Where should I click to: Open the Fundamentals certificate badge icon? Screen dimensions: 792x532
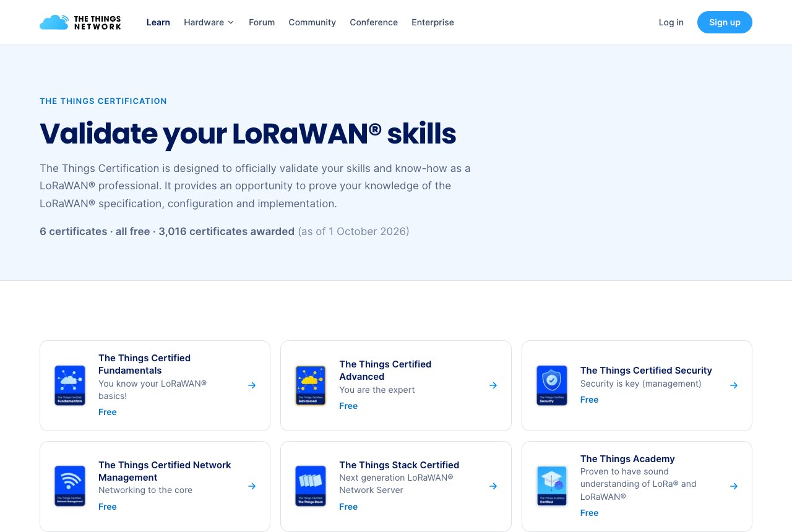click(x=70, y=385)
